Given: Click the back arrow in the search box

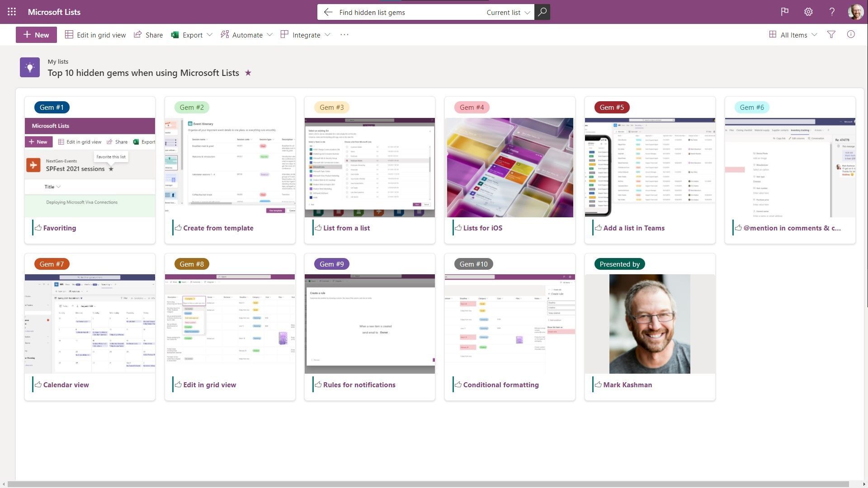Looking at the screenshot, I should [x=327, y=12].
